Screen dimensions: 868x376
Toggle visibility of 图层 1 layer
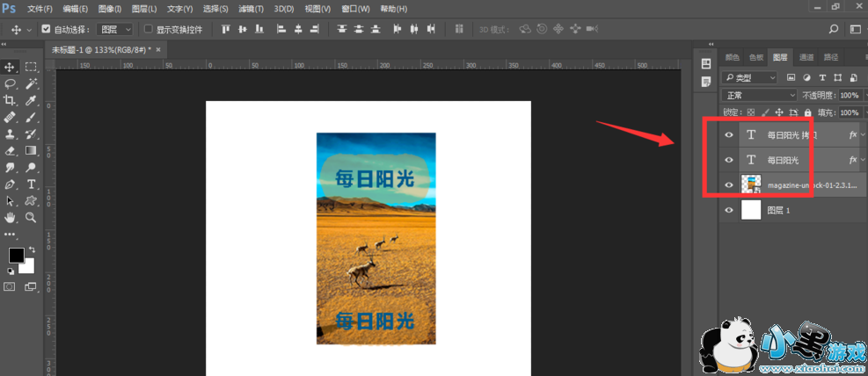point(728,210)
